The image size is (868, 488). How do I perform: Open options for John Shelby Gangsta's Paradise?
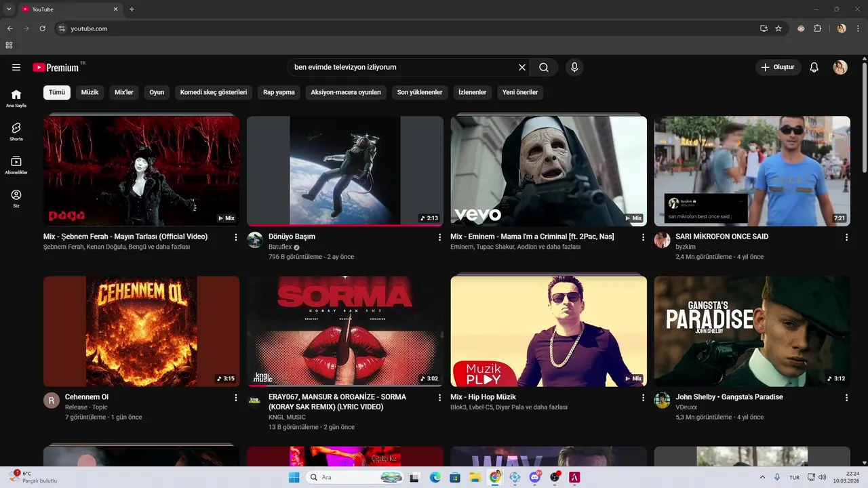(x=846, y=397)
